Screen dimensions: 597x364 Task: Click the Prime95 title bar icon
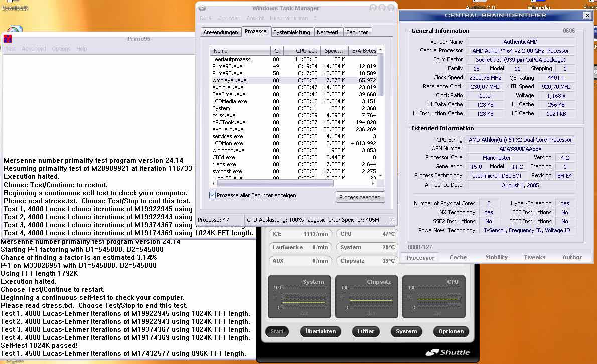7,39
